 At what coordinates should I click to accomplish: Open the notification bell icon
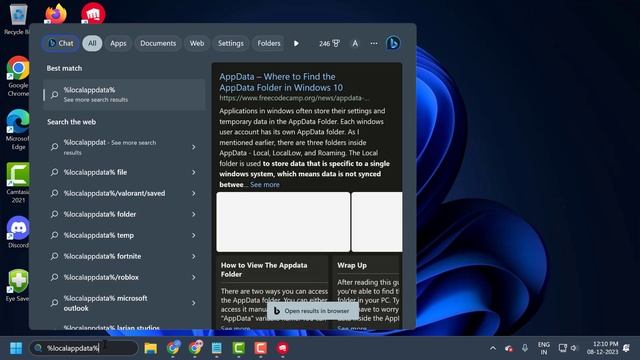pyautogui.click(x=627, y=348)
